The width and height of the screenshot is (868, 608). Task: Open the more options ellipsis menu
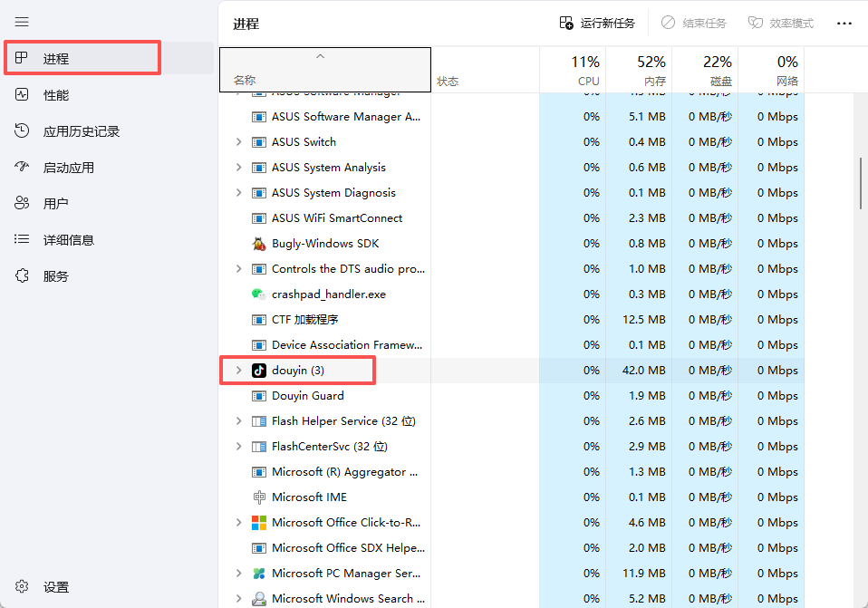(x=844, y=24)
